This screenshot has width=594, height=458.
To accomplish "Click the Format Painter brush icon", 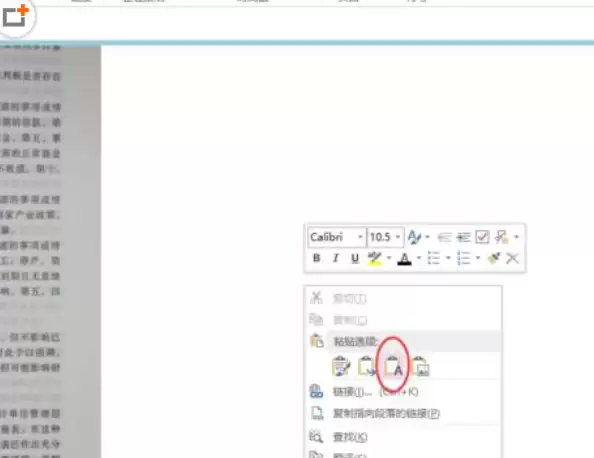I will [x=494, y=258].
